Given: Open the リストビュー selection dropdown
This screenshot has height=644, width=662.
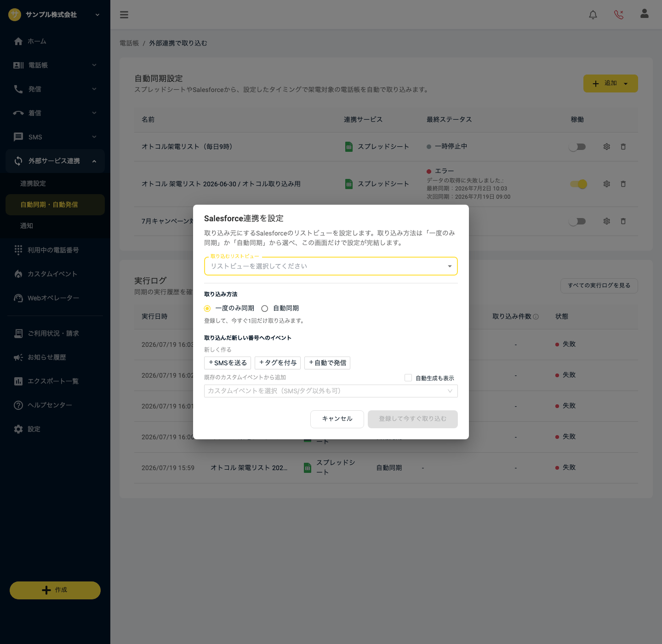Looking at the screenshot, I should coord(331,266).
